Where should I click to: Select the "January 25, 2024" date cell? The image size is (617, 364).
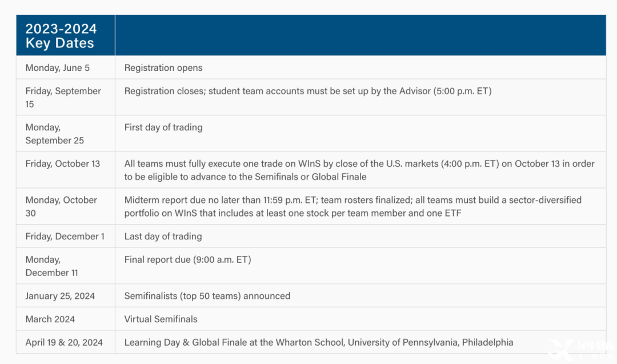(60, 296)
